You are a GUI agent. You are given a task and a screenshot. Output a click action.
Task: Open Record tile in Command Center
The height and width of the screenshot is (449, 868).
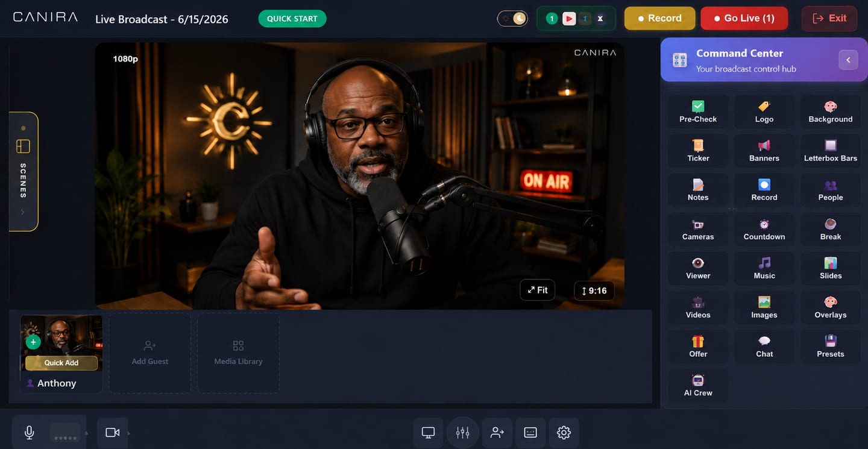coord(764,190)
